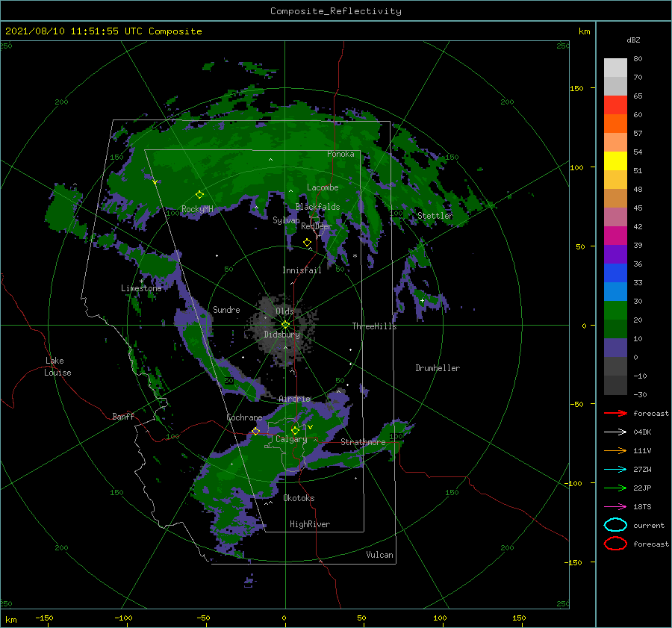Viewport: 672px width, 628px height.
Task: Click the Banff label
Action: click(x=123, y=416)
